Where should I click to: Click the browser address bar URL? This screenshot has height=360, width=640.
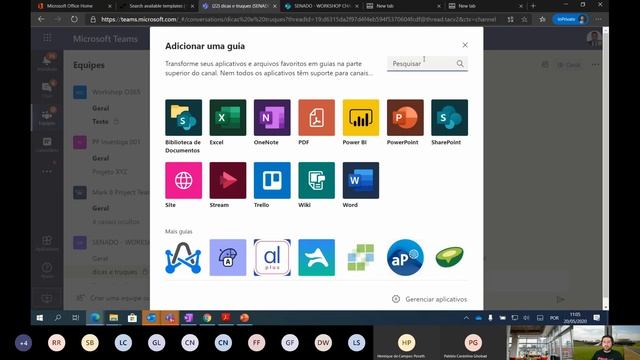click(x=298, y=19)
